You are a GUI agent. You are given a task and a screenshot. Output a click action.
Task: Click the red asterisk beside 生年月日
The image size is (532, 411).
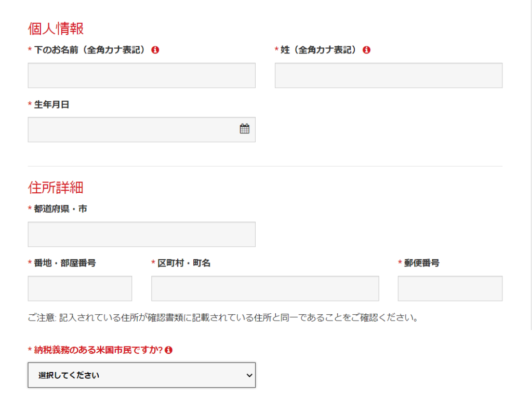pos(30,104)
